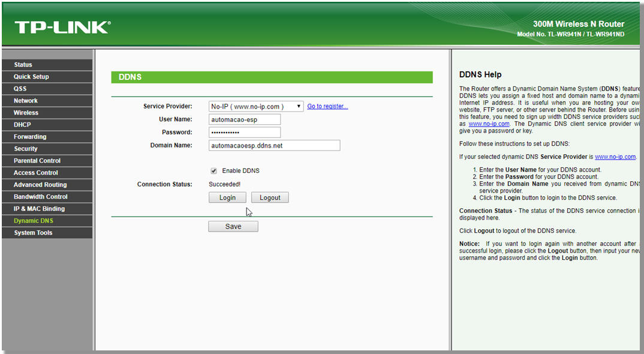The width and height of the screenshot is (644, 354).
Task: Open the Forwarding menu
Action: tap(47, 137)
